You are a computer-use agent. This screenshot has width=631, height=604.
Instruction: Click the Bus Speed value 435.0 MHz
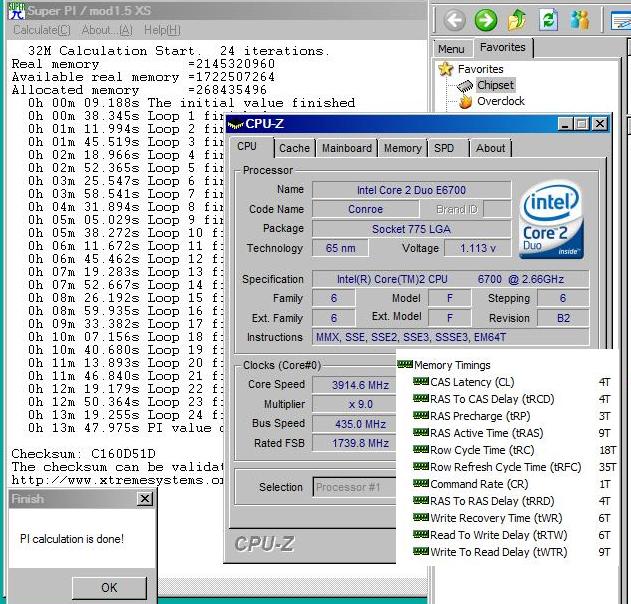pyautogui.click(x=355, y=424)
